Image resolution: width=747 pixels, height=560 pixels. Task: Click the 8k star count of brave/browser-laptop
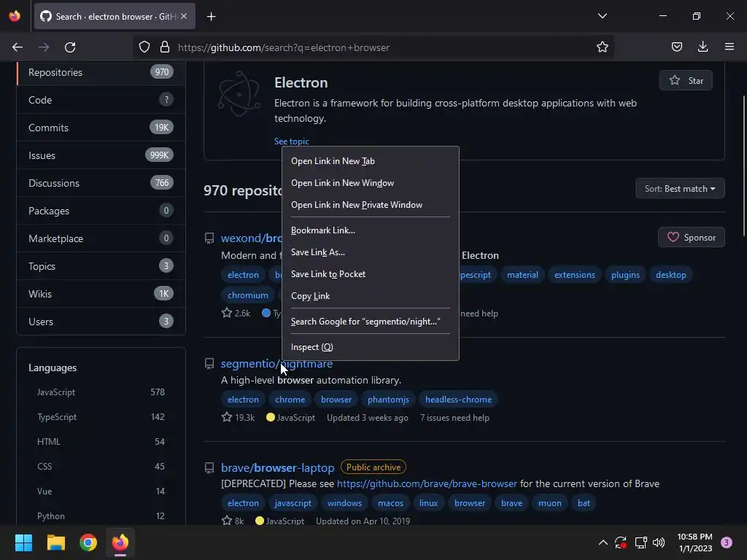[x=233, y=521]
